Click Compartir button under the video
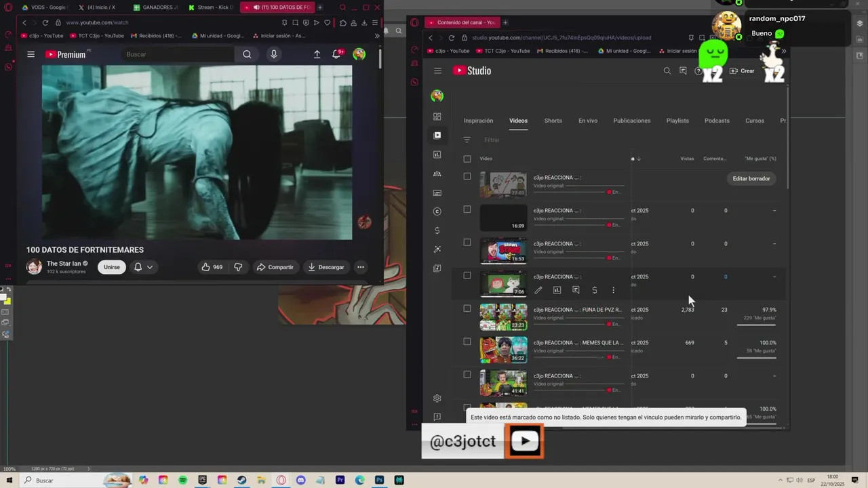868x488 pixels. (x=275, y=267)
